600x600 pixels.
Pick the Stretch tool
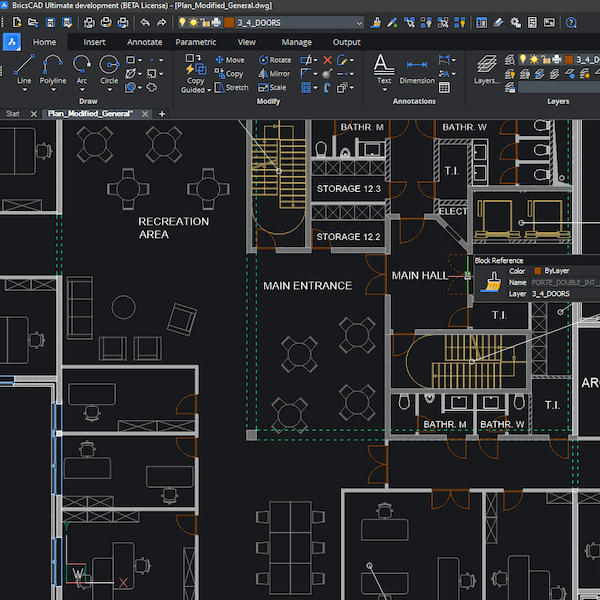coord(230,88)
